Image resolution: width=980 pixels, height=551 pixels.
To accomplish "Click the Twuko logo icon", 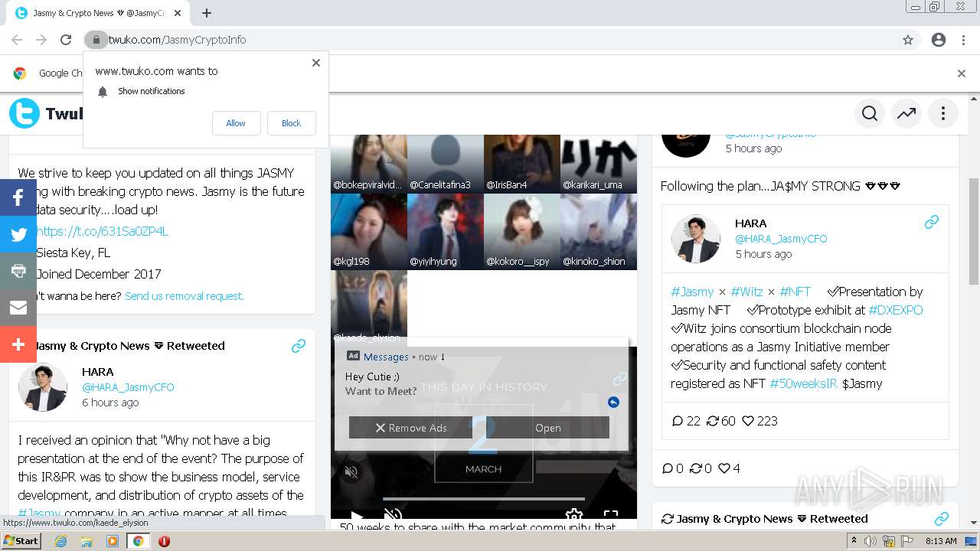I will point(24,113).
